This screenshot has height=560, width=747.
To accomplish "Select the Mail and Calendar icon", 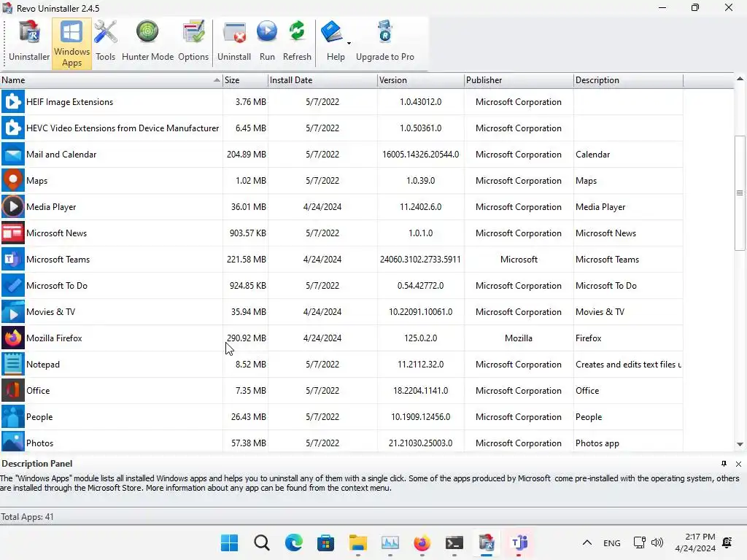I will [13, 155].
